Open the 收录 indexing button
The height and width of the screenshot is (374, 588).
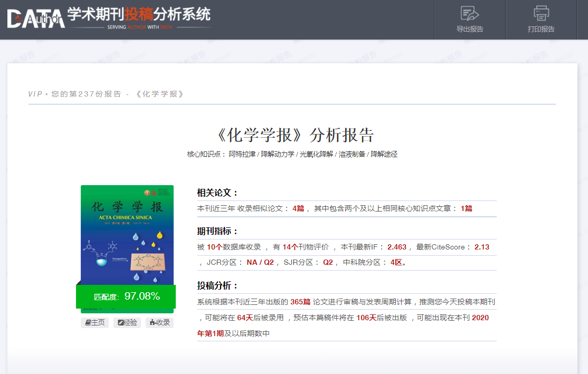pos(159,322)
